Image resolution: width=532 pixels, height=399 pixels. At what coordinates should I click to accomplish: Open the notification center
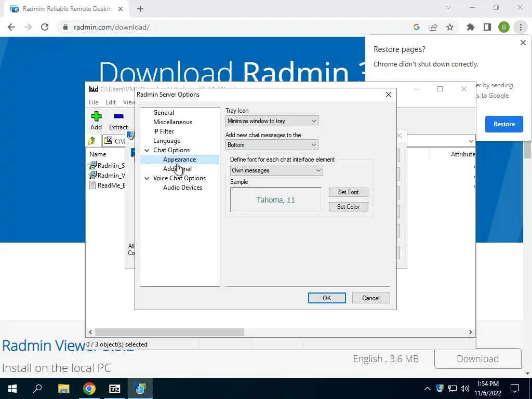pyautogui.click(x=515, y=389)
